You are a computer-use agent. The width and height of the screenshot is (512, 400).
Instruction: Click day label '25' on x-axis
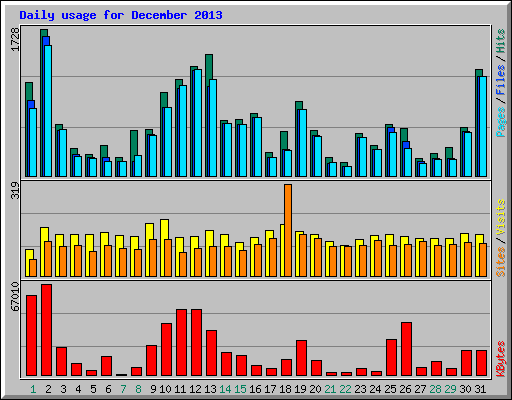click(390, 389)
